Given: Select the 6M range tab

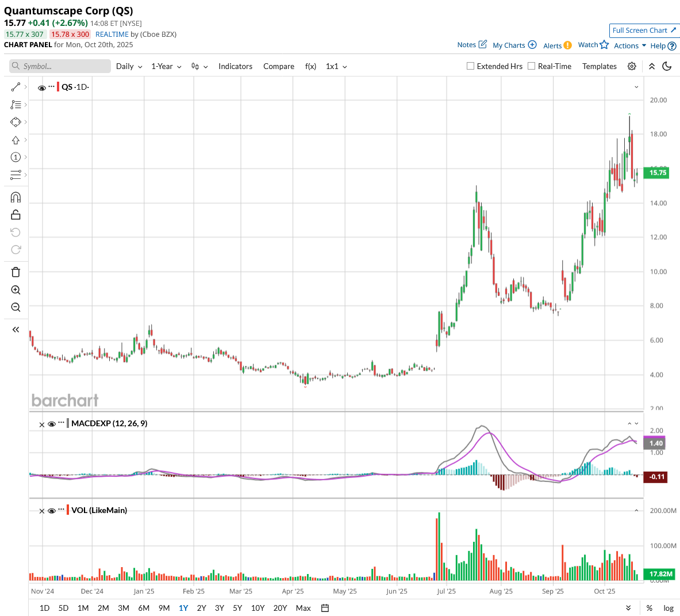Looking at the screenshot, I should (144, 608).
